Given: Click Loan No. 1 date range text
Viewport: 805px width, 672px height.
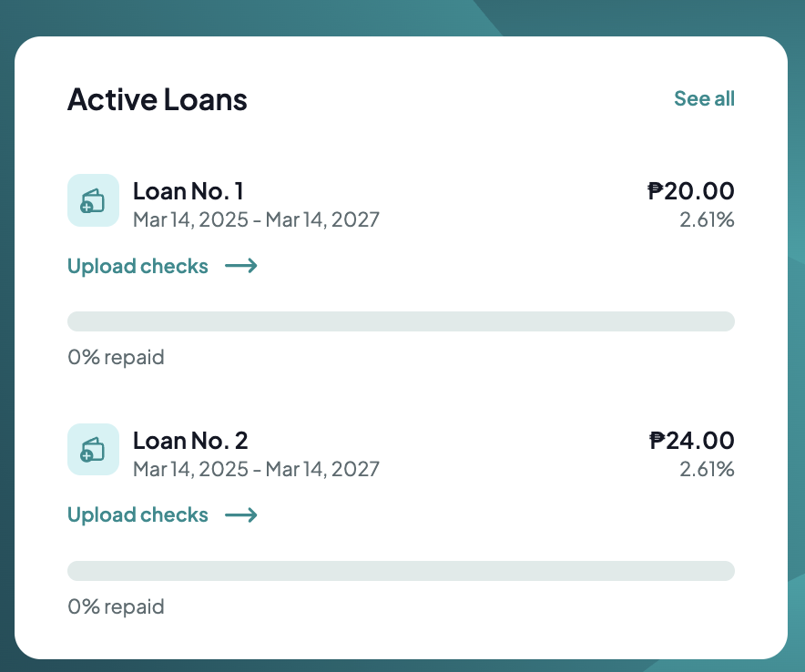Looking at the screenshot, I should point(256,219).
